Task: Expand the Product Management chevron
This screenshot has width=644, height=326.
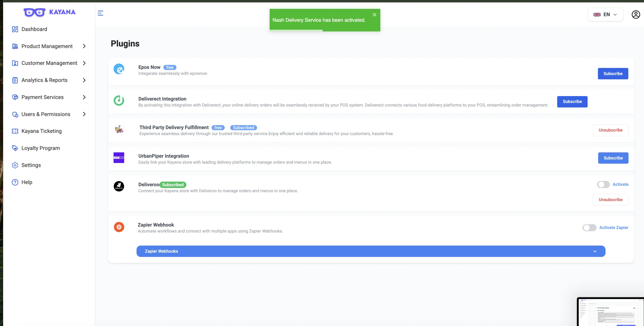Action: pos(84,46)
